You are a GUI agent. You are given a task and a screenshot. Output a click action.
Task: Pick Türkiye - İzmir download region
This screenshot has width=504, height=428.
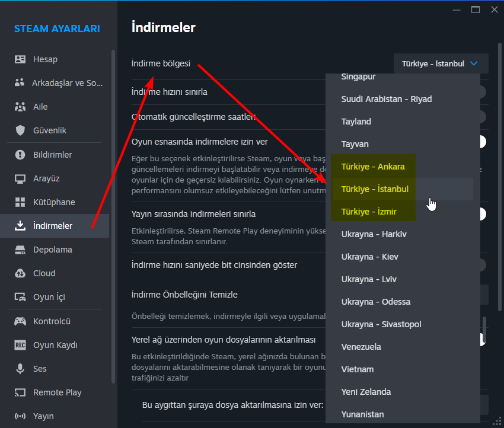[403, 212]
